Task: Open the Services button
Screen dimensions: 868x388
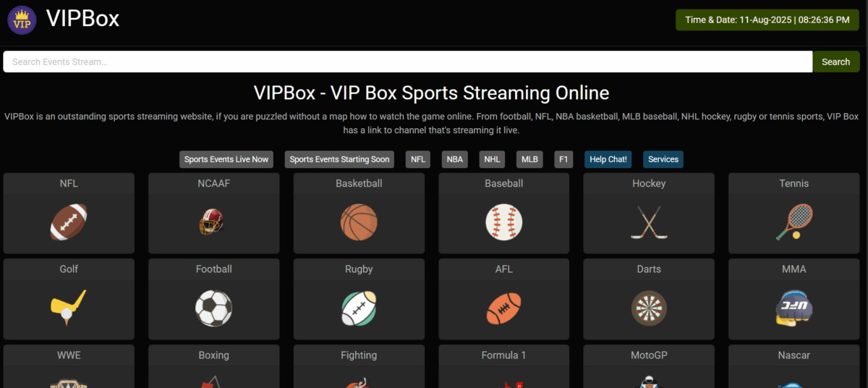Action: point(663,159)
